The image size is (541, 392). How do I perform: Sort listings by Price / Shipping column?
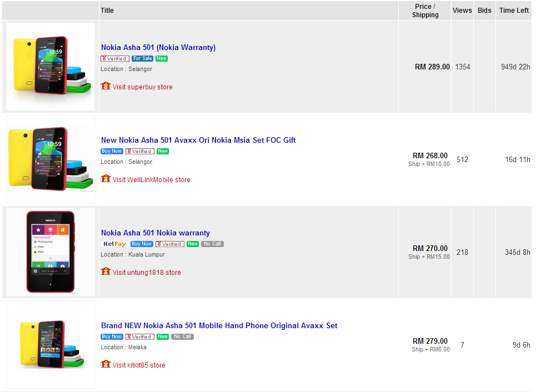[425, 11]
